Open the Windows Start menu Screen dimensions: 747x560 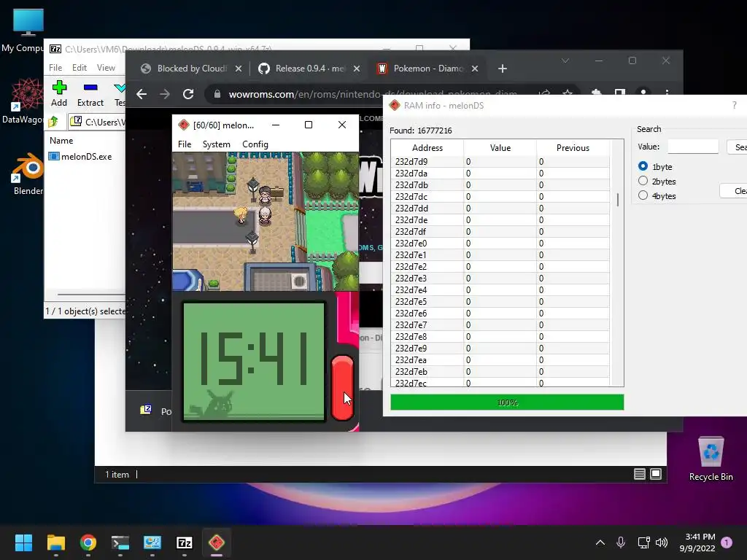click(23, 542)
